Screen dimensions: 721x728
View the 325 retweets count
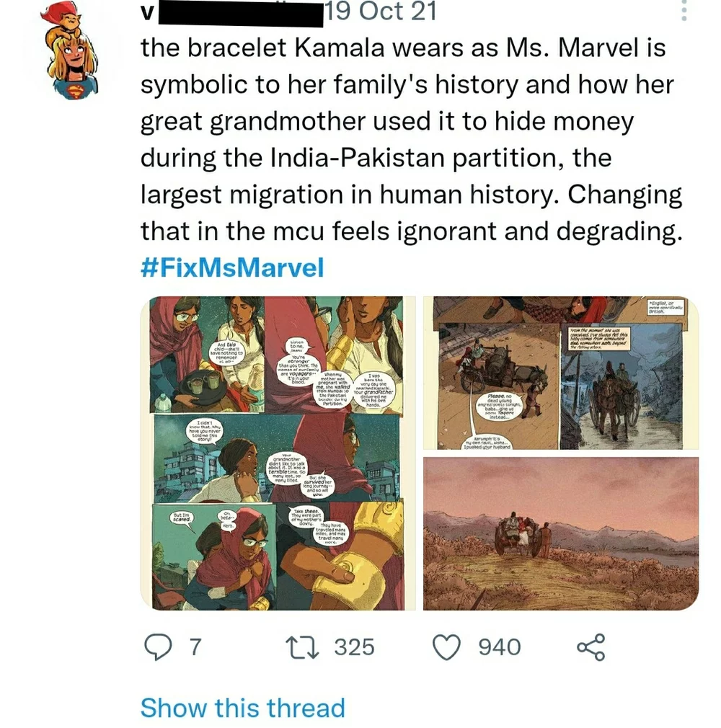(354, 647)
